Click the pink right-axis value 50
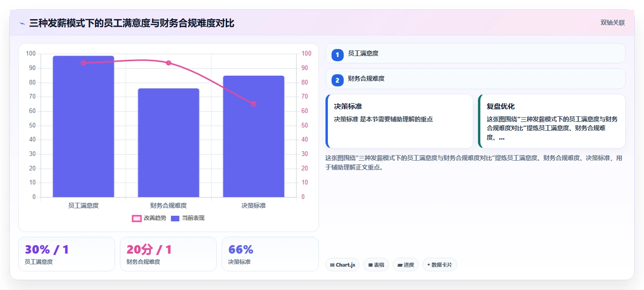 [305, 126]
